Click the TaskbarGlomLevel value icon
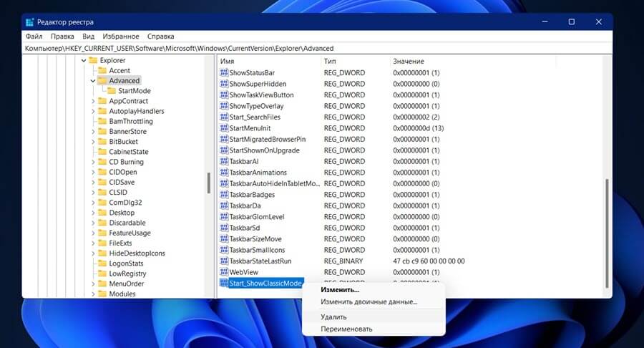644x348 pixels. (224, 217)
